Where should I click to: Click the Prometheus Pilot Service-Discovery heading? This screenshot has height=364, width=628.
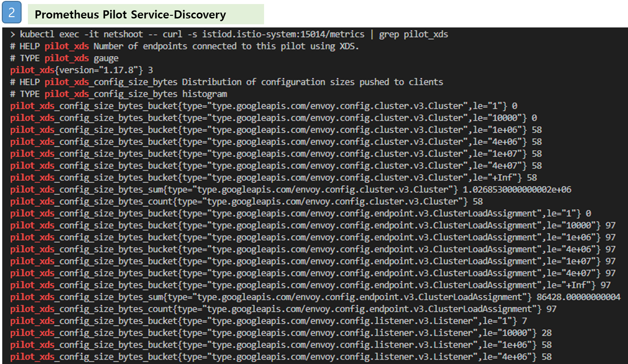tap(130, 15)
